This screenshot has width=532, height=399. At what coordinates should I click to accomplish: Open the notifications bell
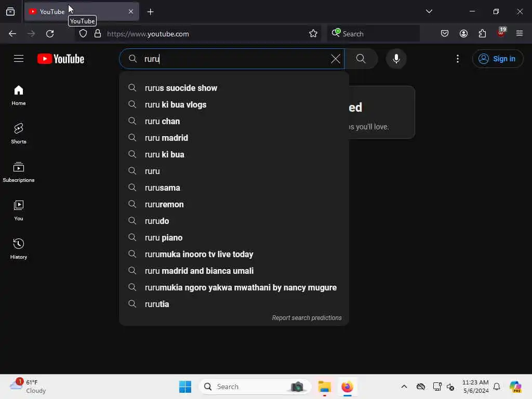497,387
